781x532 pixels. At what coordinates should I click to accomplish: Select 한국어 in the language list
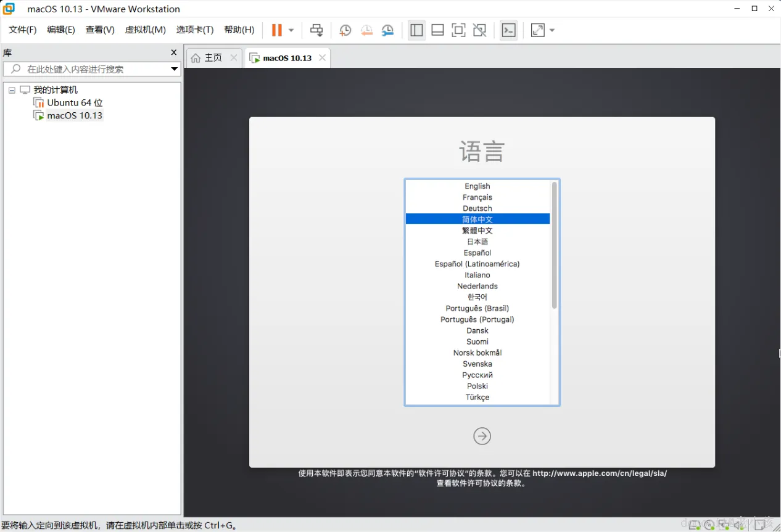tap(477, 297)
